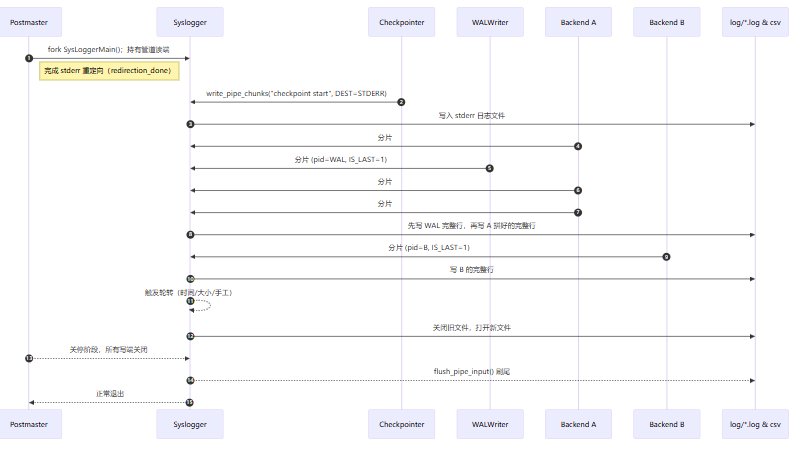Click sequence marker 2 on Checkpointer lifeline
798x460 pixels.
401,102
